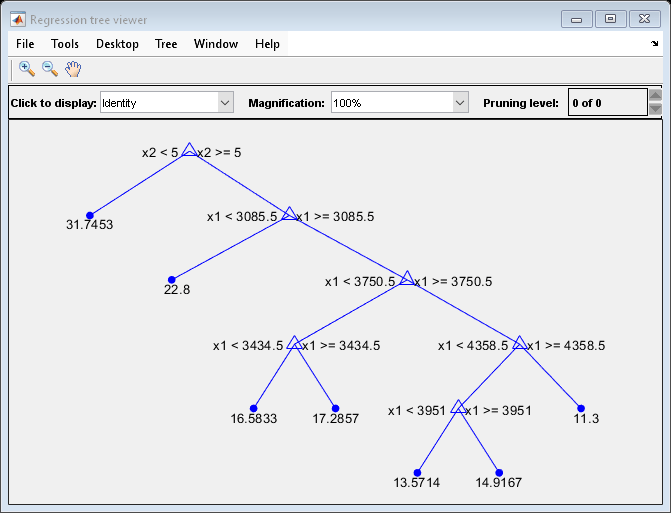Open the Desktop menu
The height and width of the screenshot is (513, 671).
click(117, 44)
